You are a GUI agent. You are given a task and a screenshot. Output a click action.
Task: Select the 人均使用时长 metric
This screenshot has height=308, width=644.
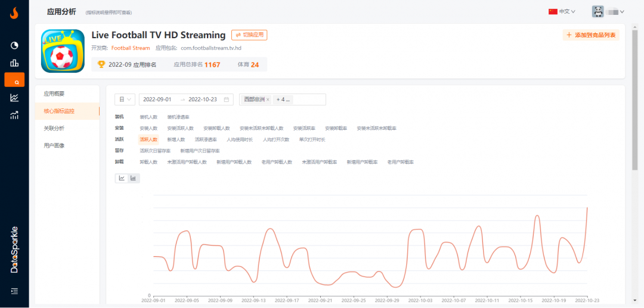pos(240,139)
